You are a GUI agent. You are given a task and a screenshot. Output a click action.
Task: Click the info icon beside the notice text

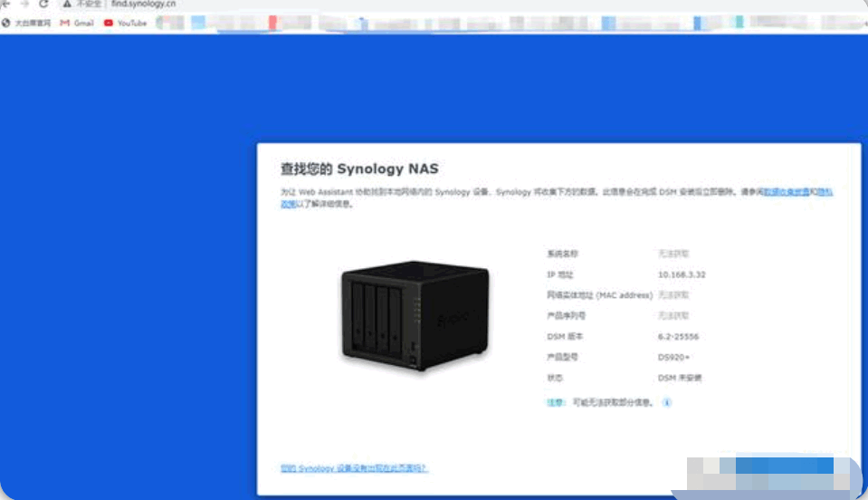[666, 402]
